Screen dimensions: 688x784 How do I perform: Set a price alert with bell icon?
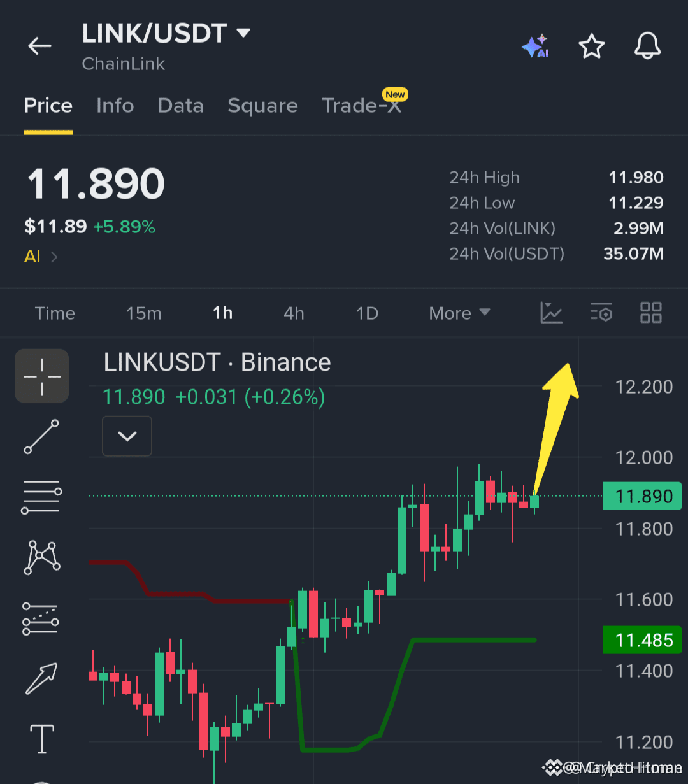[647, 46]
